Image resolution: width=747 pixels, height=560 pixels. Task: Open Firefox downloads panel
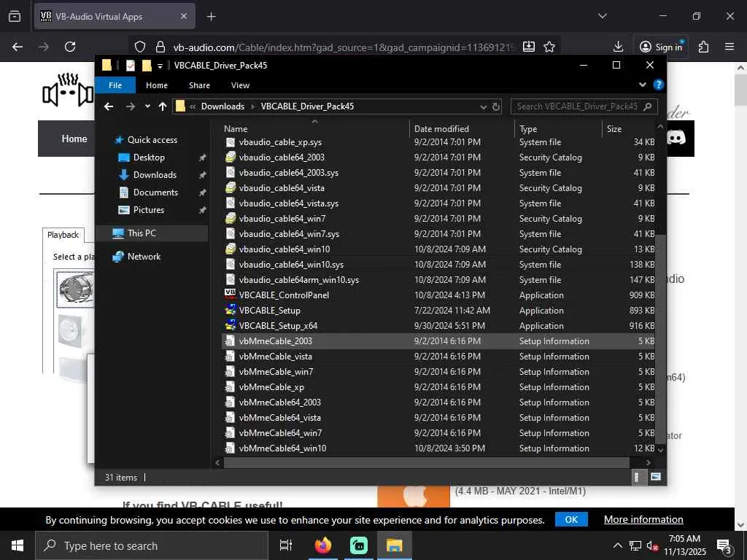(x=618, y=47)
